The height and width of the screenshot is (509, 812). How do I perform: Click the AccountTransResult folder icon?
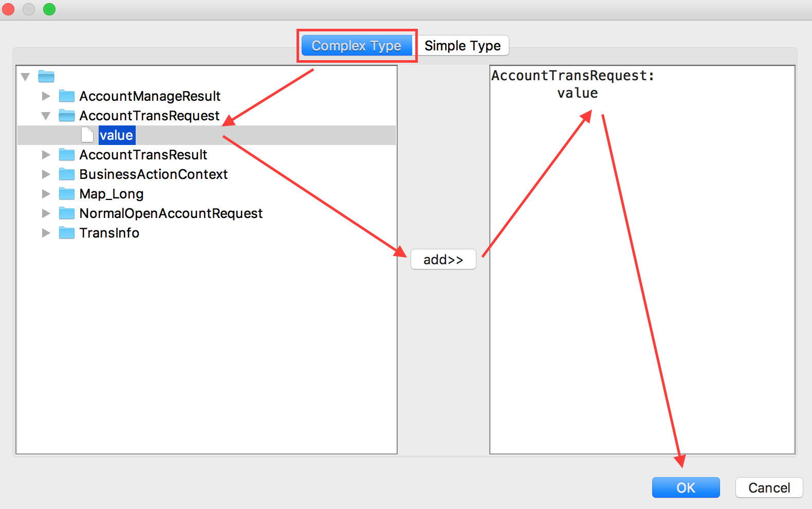[67, 154]
